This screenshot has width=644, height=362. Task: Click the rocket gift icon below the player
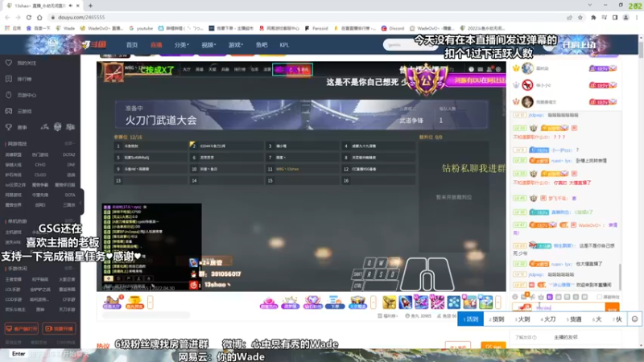point(405,302)
